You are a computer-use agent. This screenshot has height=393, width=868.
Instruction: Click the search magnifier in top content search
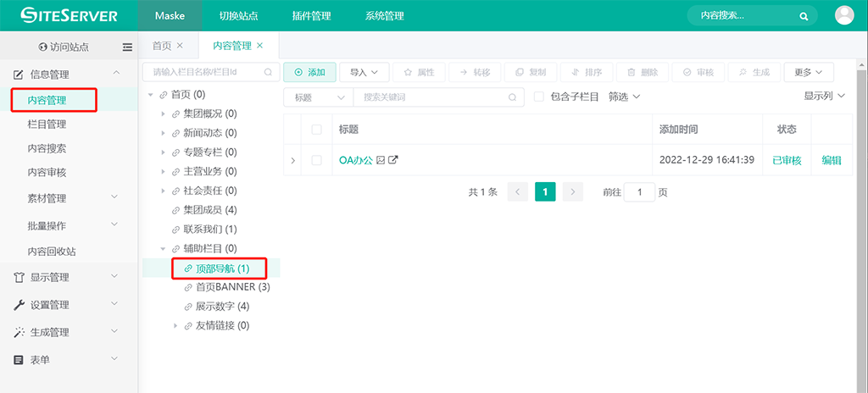tap(803, 16)
